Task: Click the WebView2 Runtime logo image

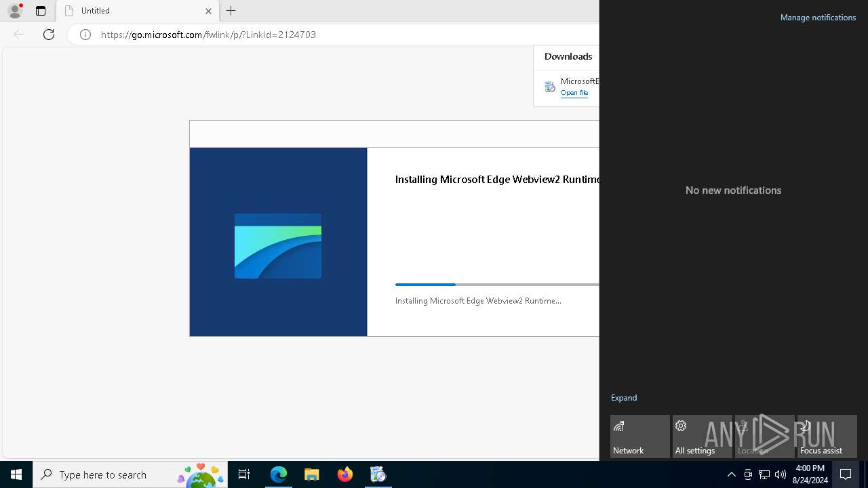Action: [278, 246]
